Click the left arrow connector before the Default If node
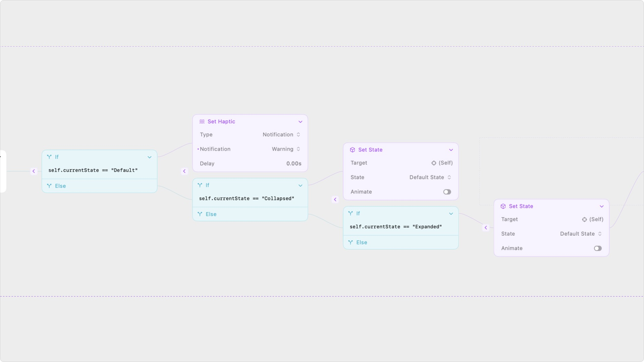Screen dimensions: 644x362 (34, 171)
